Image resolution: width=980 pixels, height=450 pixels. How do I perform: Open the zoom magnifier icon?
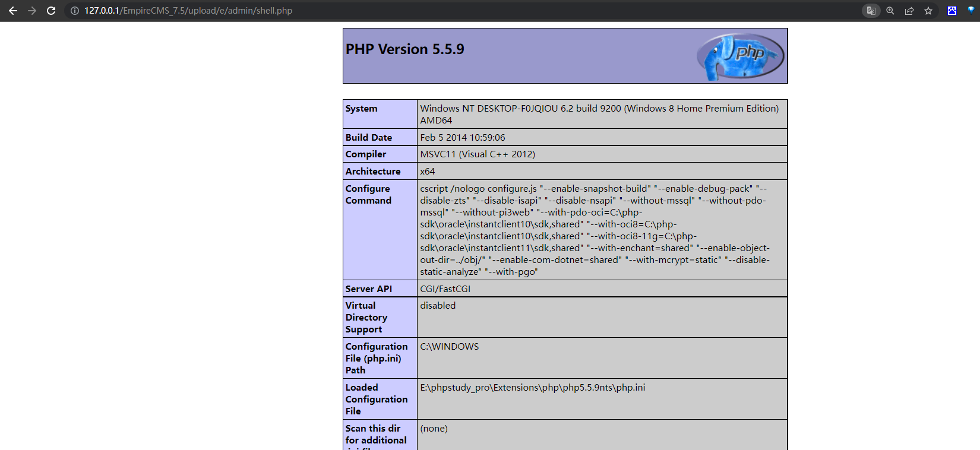[x=890, y=11]
